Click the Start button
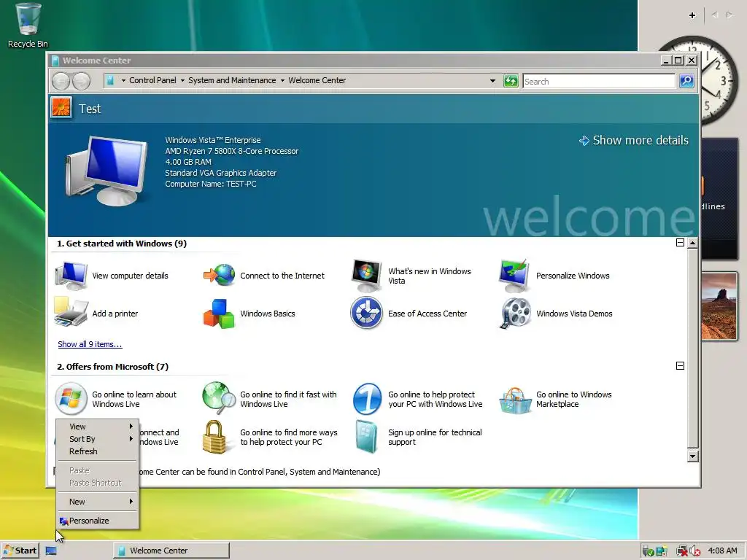 pyautogui.click(x=20, y=551)
